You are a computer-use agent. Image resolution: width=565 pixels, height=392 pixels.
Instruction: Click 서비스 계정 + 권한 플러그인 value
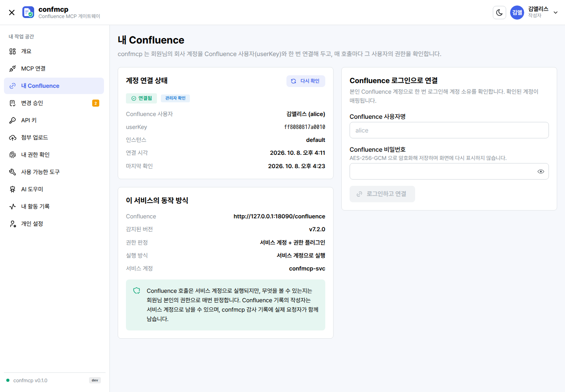click(x=293, y=243)
